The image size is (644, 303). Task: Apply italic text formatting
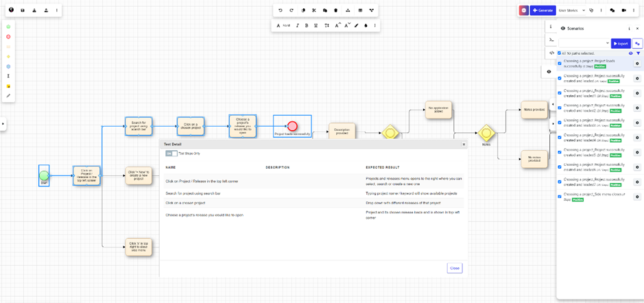pos(298,25)
